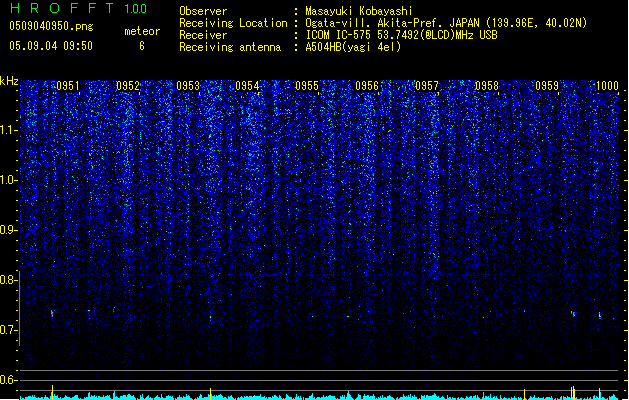629x400 pixels.
Task: Click the 0956 time marker
Action: pyautogui.click(x=367, y=86)
